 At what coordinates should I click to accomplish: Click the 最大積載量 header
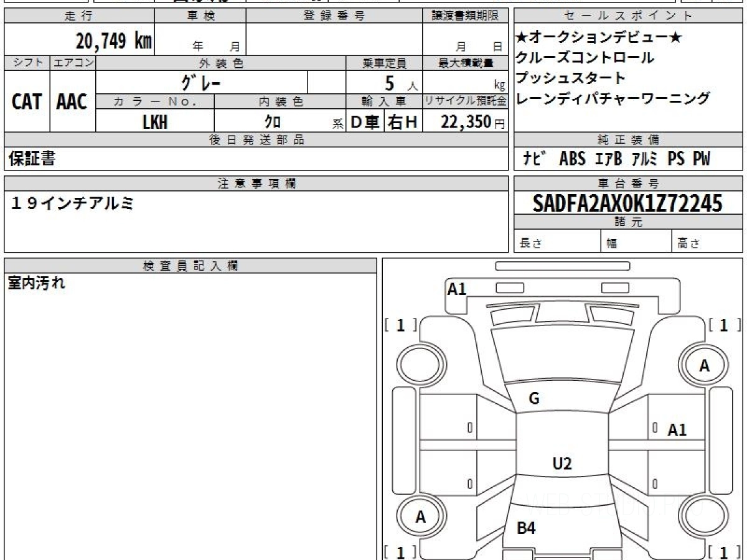[466, 63]
